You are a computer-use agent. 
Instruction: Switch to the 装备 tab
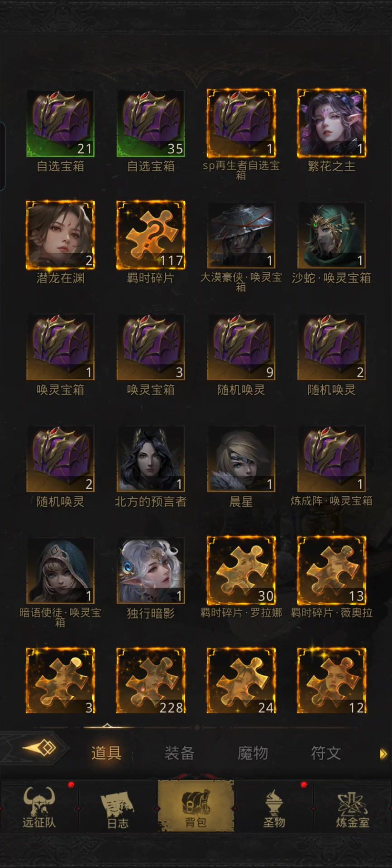click(180, 753)
